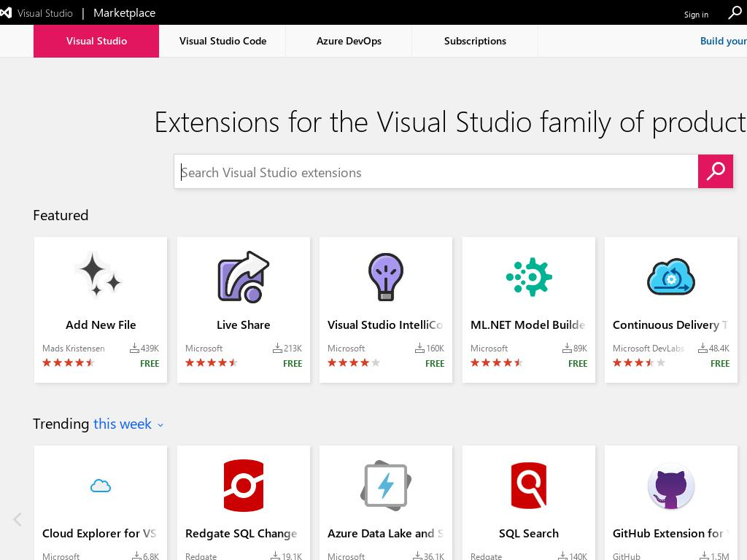Click the Azure Data Lake lightning icon
747x560 pixels.
386,486
